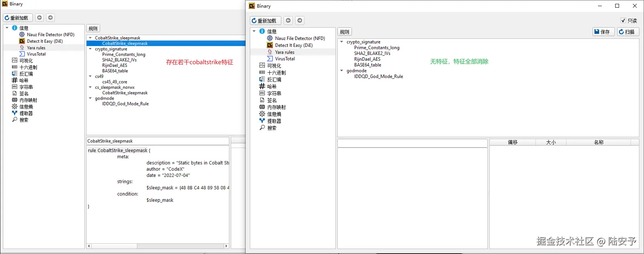Open 签名 signatures item in right window
The image size is (644, 254).
tap(272, 100)
